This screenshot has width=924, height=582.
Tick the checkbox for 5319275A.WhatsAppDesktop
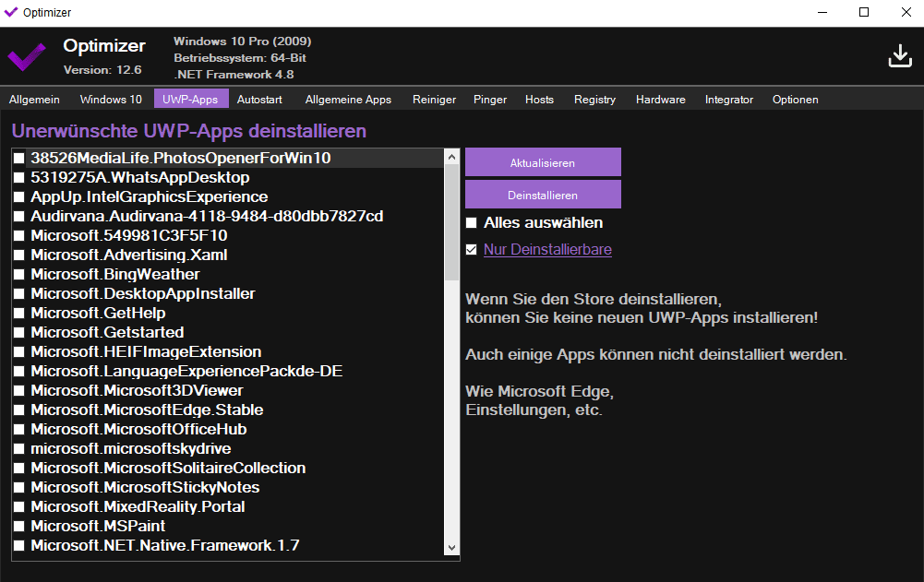point(18,177)
